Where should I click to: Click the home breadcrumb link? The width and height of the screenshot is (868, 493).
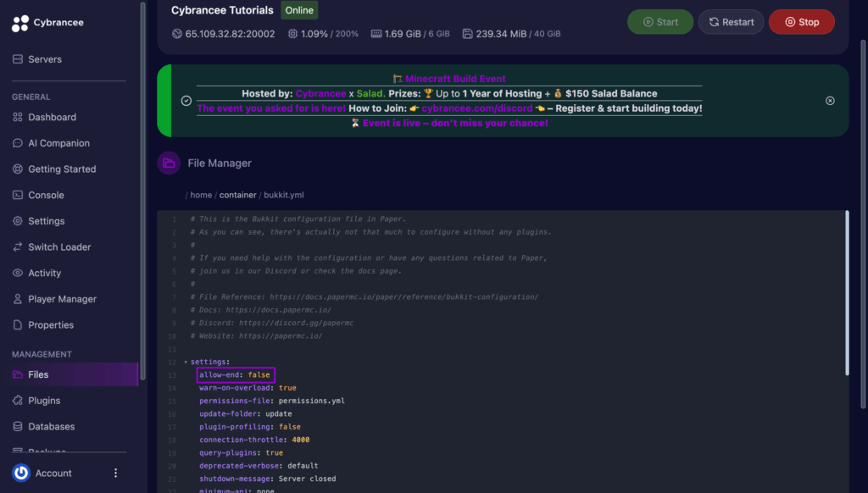click(201, 195)
